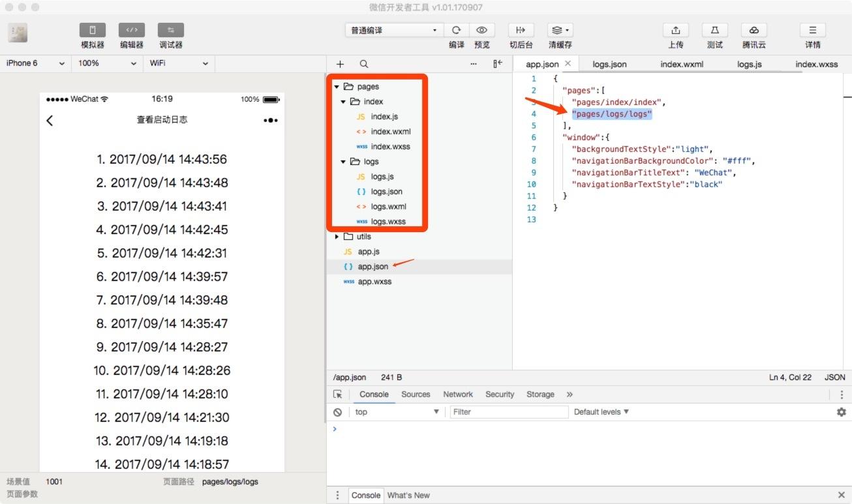This screenshot has width=852, height=504.
Task: Click the console Filter input field
Action: tap(510, 412)
